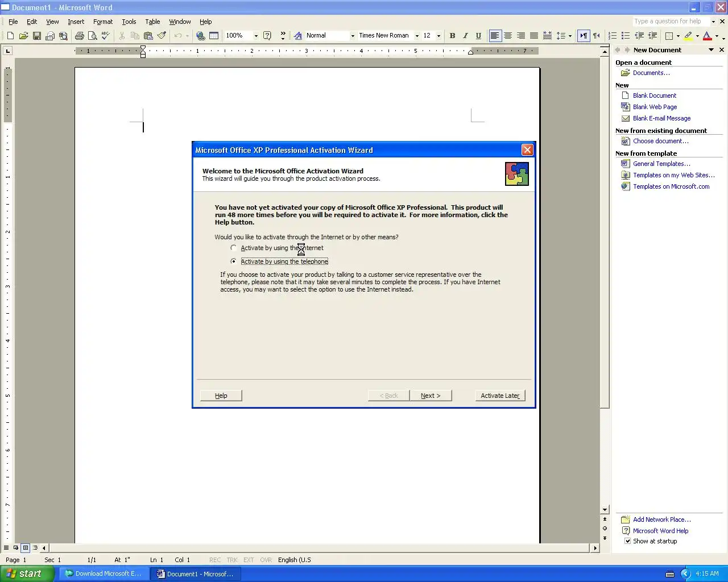Select the Format Painter brush icon
Image resolution: width=728 pixels, height=582 pixels.
click(162, 35)
